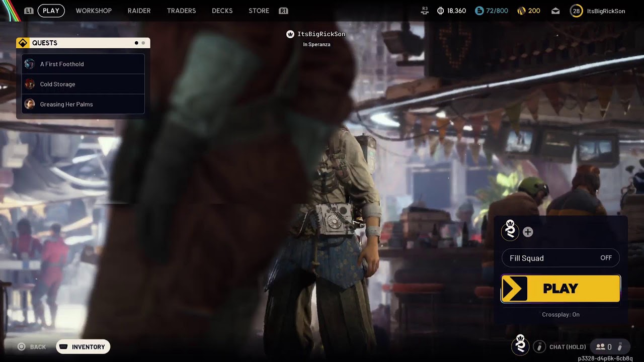Click the player emblem beside chat
The image size is (644, 362).
click(520, 345)
